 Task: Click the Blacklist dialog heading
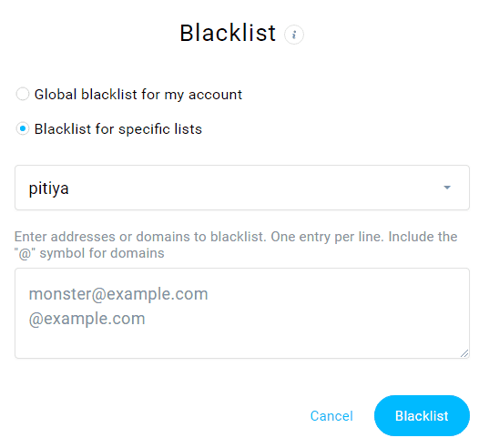pyautogui.click(x=228, y=33)
